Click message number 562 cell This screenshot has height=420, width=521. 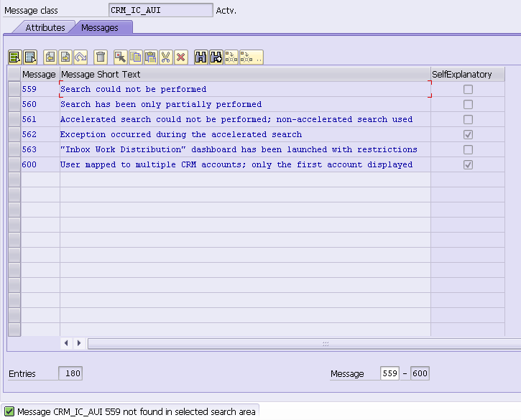tap(40, 134)
